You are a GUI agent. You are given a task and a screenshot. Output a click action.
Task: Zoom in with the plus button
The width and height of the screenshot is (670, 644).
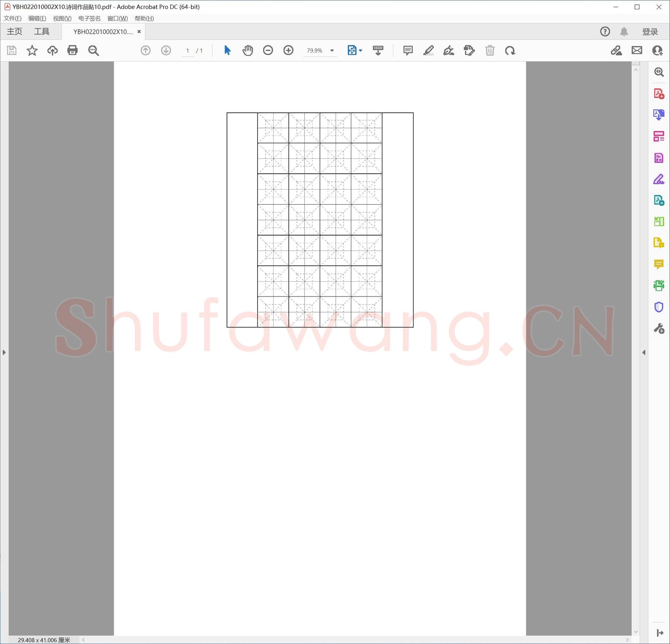click(x=288, y=50)
